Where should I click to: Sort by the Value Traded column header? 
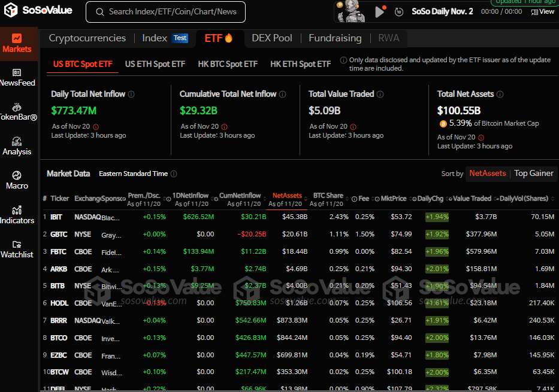coord(472,199)
